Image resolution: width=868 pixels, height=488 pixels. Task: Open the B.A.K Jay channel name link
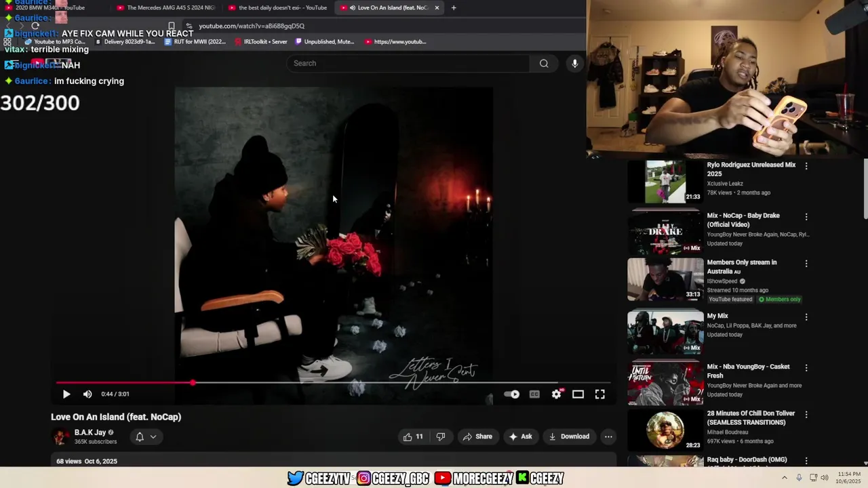point(90,432)
